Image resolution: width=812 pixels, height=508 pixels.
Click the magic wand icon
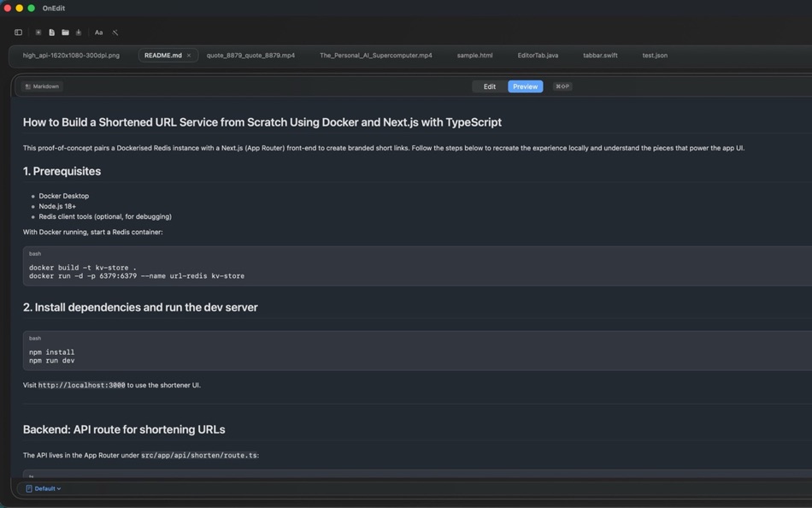point(115,32)
